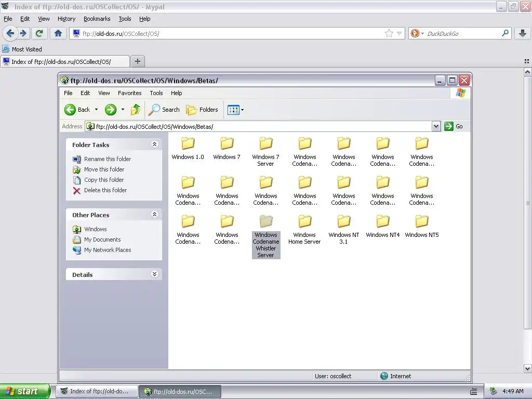Expand the Details panel
Viewport: 532px width, 399px height.
pos(154,274)
